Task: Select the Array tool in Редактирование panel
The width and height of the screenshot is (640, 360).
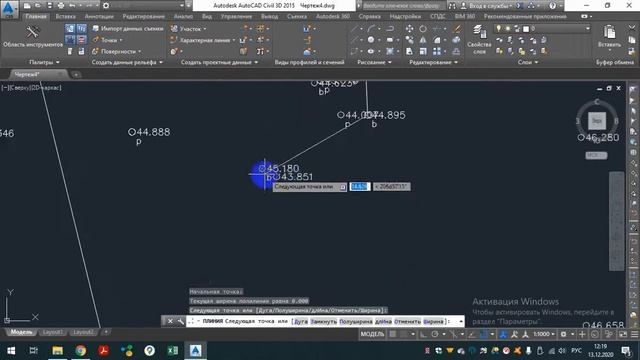Action: pyautogui.click(x=437, y=51)
